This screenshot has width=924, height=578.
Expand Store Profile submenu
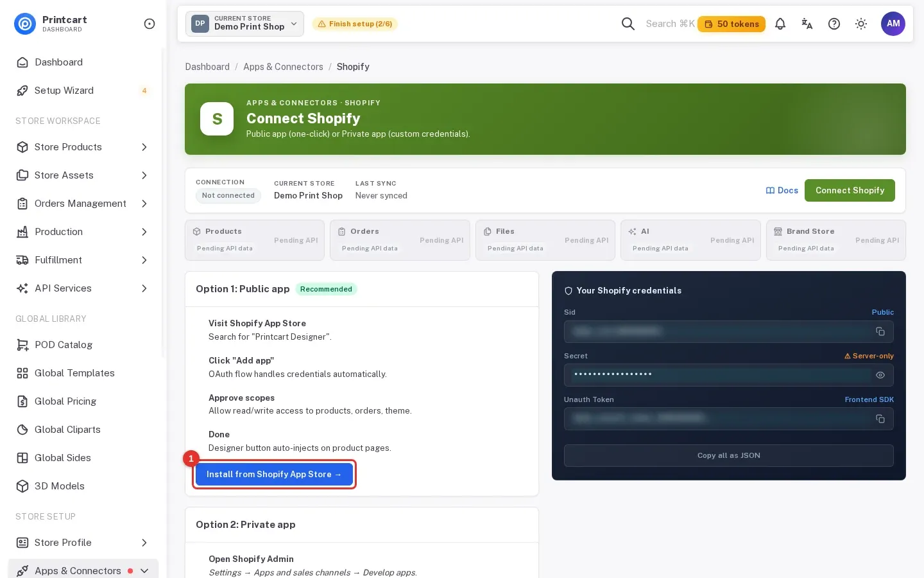tap(144, 543)
